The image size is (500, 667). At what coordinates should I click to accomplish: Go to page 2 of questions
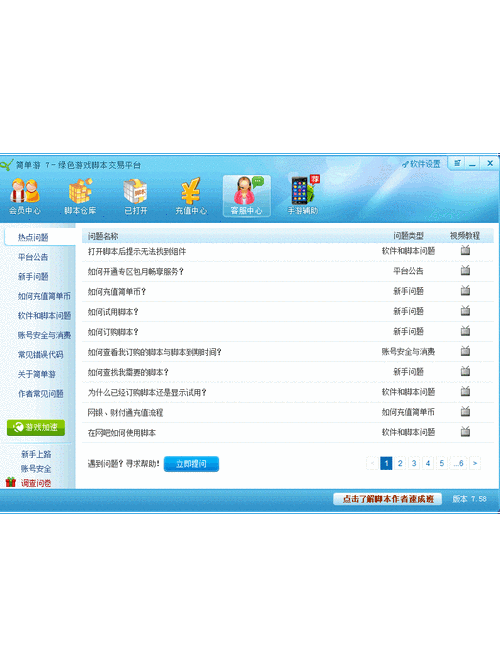tap(400, 463)
